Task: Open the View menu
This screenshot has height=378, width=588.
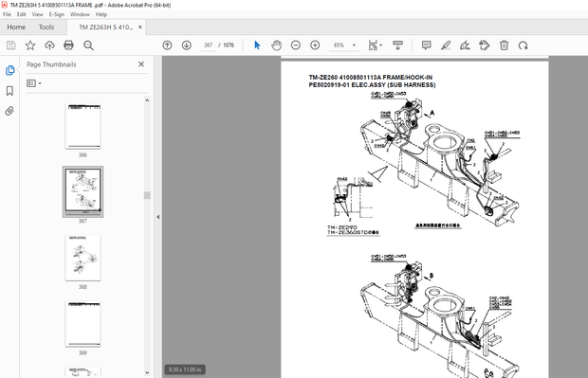Action: tap(38, 14)
